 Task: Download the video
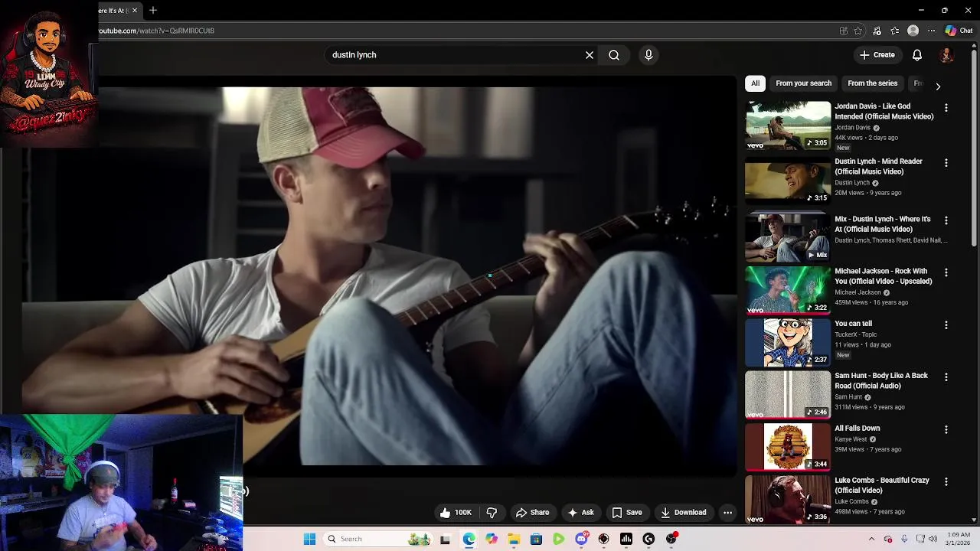click(x=683, y=513)
